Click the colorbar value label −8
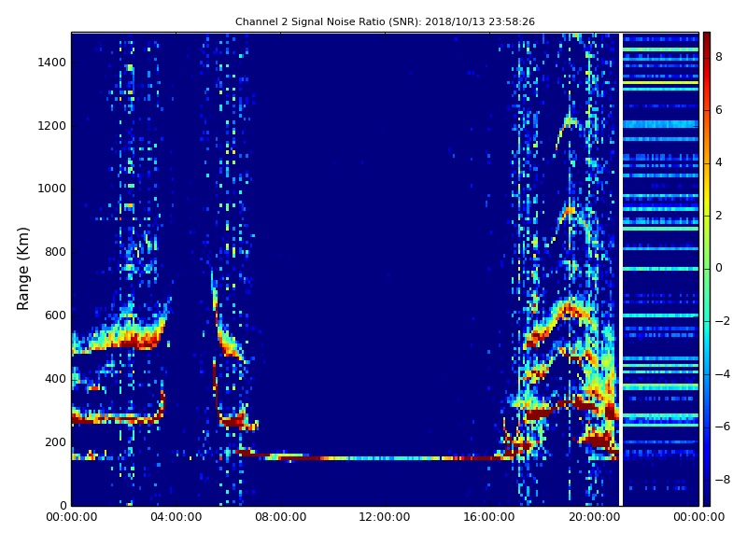 coord(723,480)
